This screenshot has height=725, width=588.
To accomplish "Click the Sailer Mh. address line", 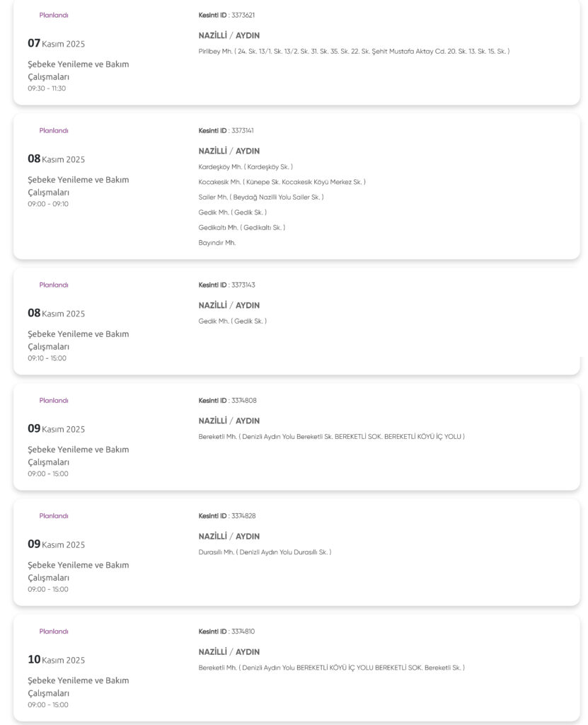I will pos(261,198).
